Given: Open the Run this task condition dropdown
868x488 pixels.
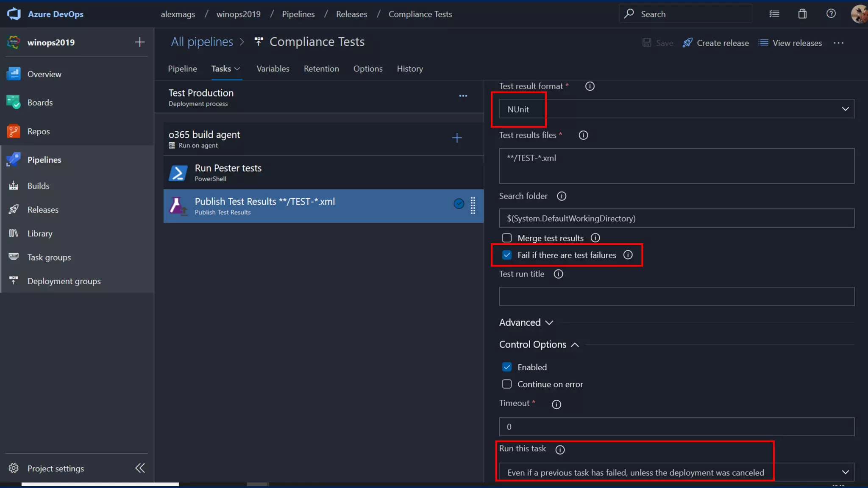Looking at the screenshot, I should point(676,472).
